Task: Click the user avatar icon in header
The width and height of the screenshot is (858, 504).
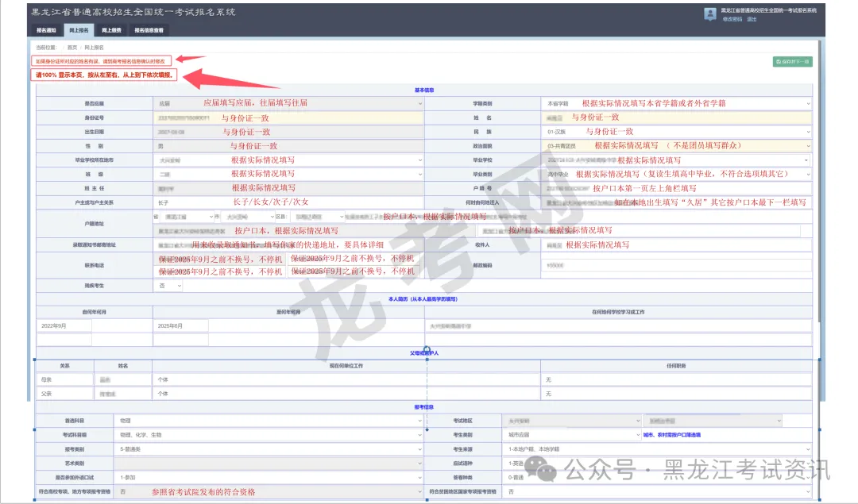Action: (710, 13)
